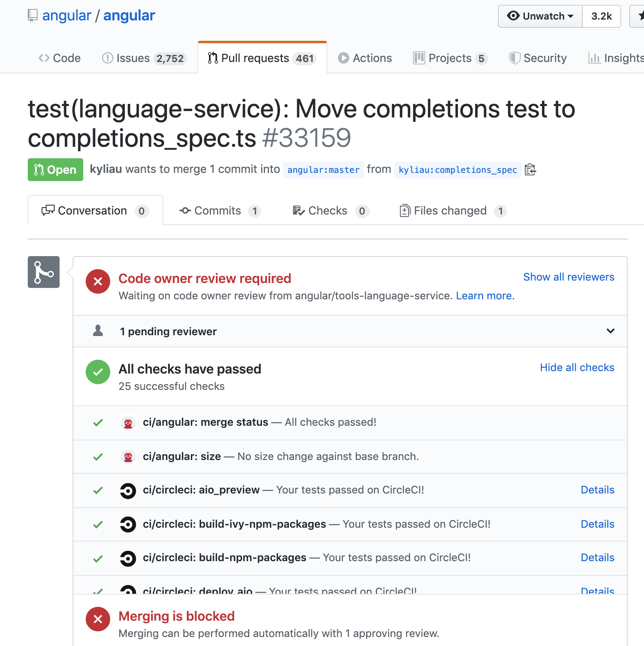Click the Issues count badge 2,752
This screenshot has height=646, width=644.
click(x=171, y=59)
